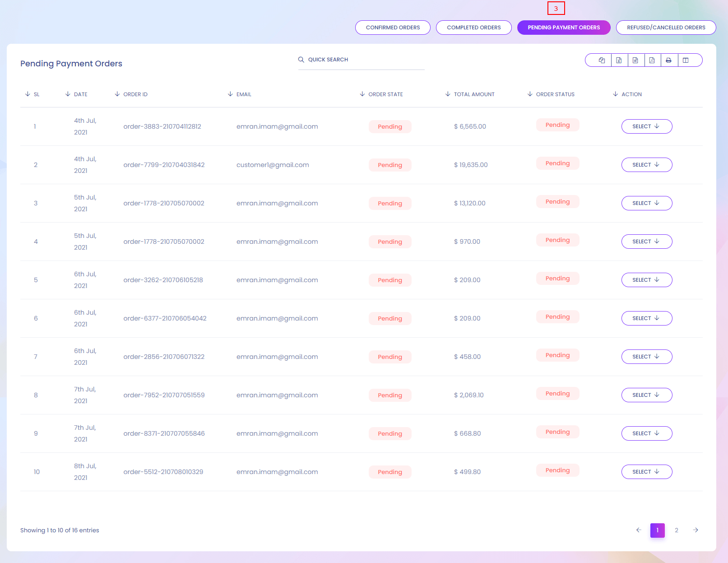
Task: Expand Select action for order-7799-210704031842
Action: click(x=646, y=165)
